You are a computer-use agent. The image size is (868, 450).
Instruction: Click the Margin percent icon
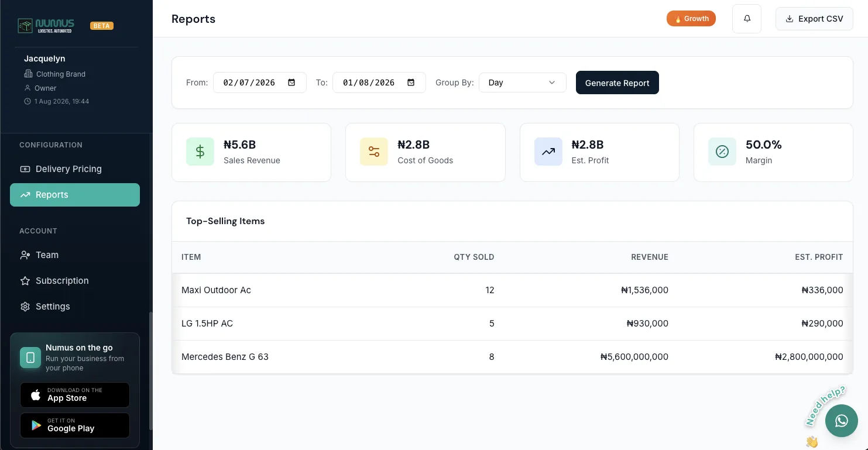click(x=722, y=152)
